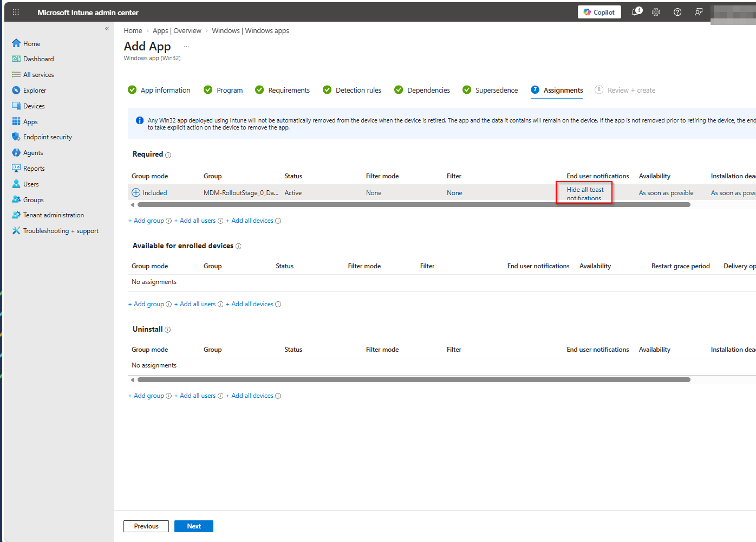Click Add all devices under Uninstall section
Viewport: 756px width, 542px height.
coord(250,396)
